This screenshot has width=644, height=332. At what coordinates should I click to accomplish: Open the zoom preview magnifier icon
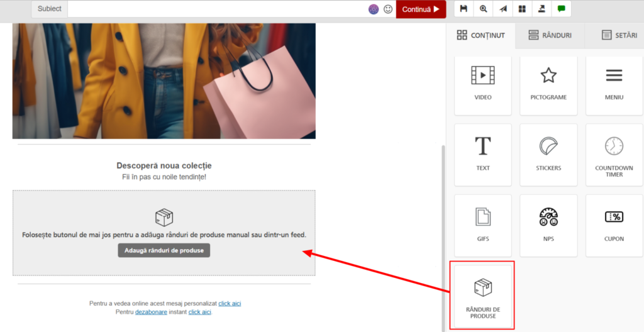pyautogui.click(x=483, y=9)
